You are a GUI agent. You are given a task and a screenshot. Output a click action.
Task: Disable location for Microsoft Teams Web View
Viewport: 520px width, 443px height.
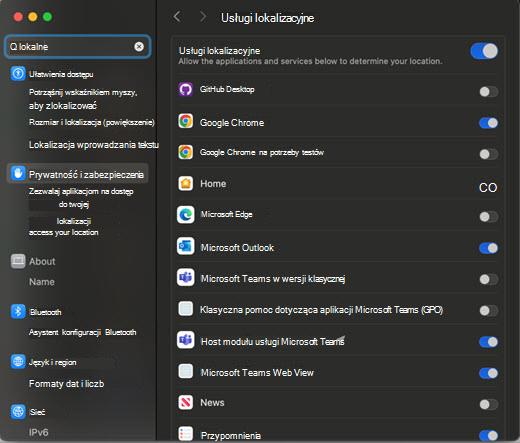coord(489,373)
